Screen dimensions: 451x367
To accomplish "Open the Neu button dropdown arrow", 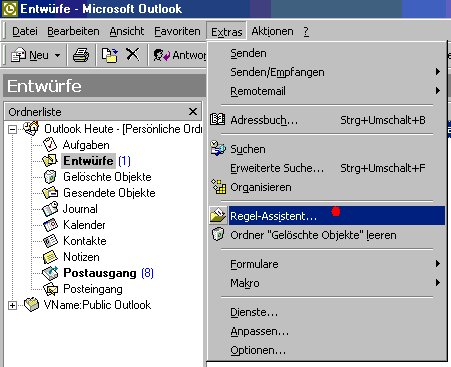I will click(57, 55).
